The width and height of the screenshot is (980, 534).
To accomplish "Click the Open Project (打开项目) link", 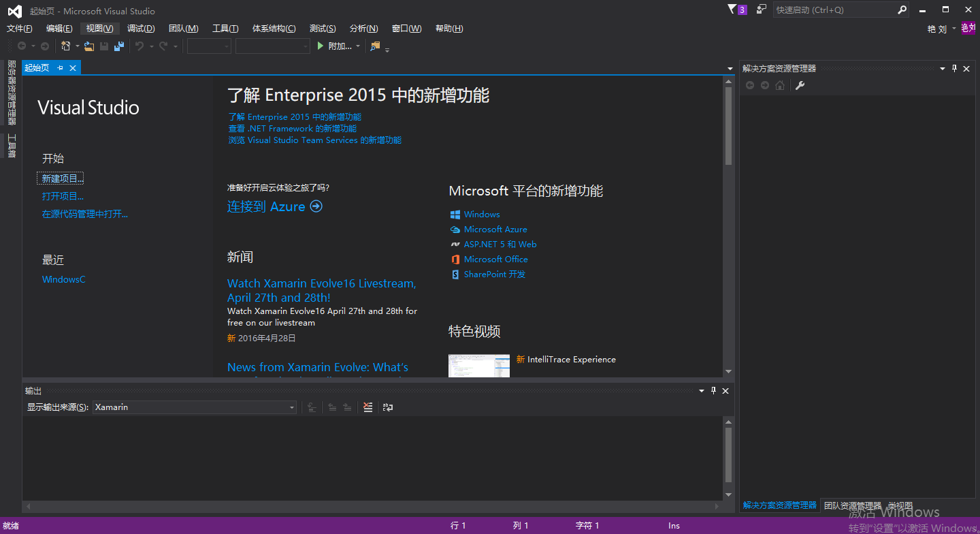I will click(63, 196).
